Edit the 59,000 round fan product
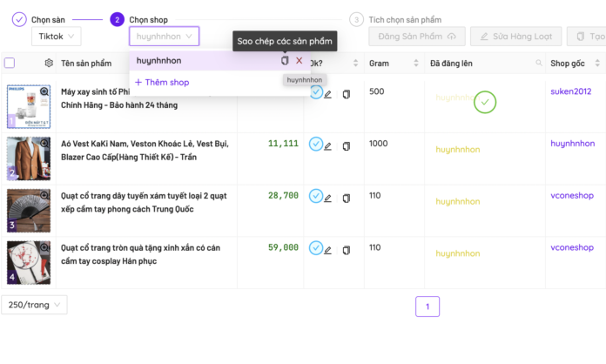This screenshot has height=364, width=606. pyautogui.click(x=328, y=251)
